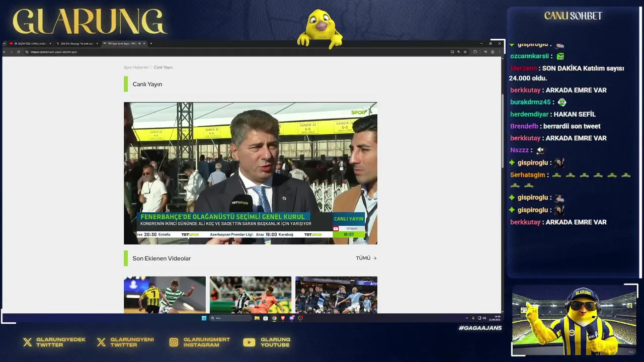Open the Windows Start button

[204, 318]
